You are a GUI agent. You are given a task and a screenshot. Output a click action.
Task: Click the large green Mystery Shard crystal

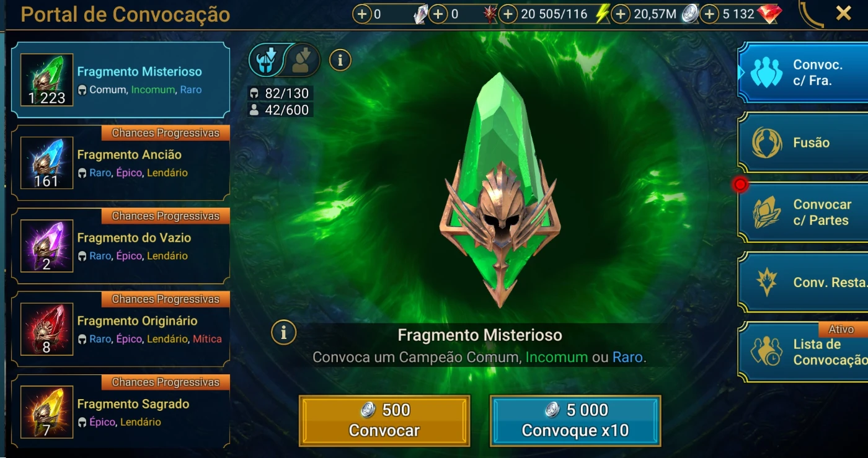click(x=500, y=189)
